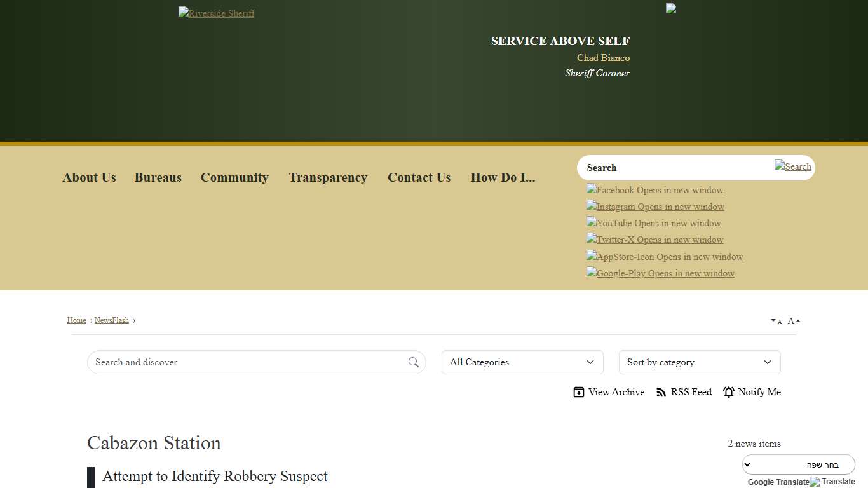Open the How Do I... menu
868x488 pixels.
(x=503, y=178)
